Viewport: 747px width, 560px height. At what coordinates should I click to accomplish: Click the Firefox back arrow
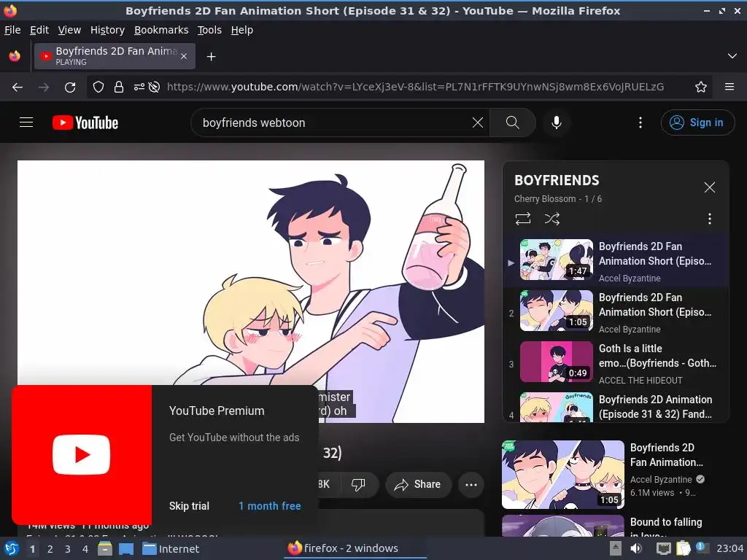18,87
